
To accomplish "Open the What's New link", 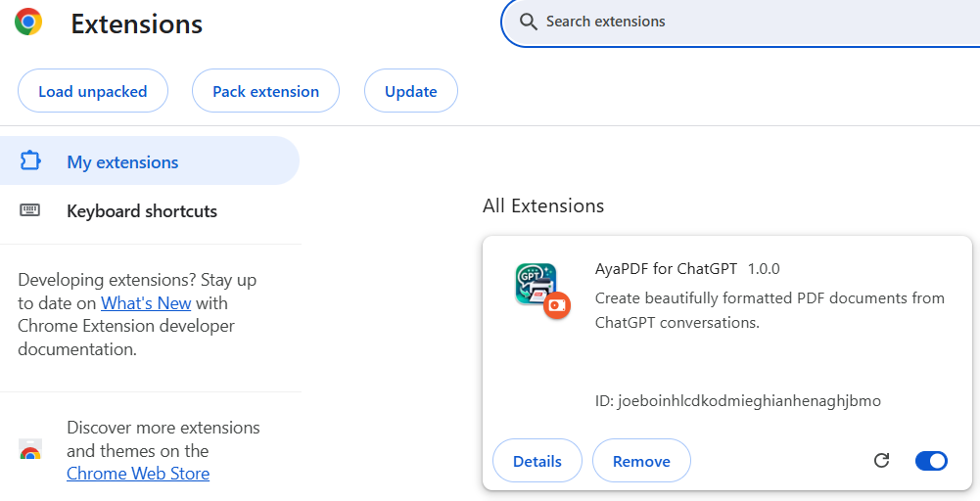I will [x=146, y=303].
